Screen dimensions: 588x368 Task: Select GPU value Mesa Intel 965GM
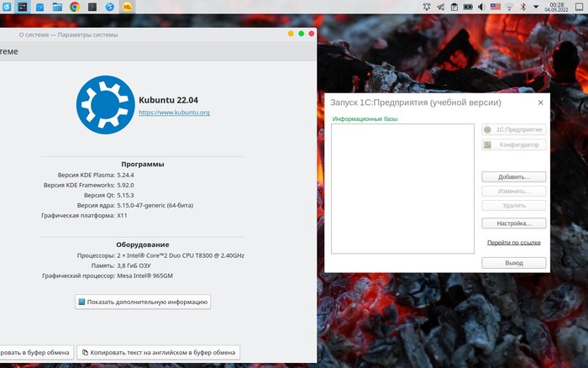[x=144, y=276]
